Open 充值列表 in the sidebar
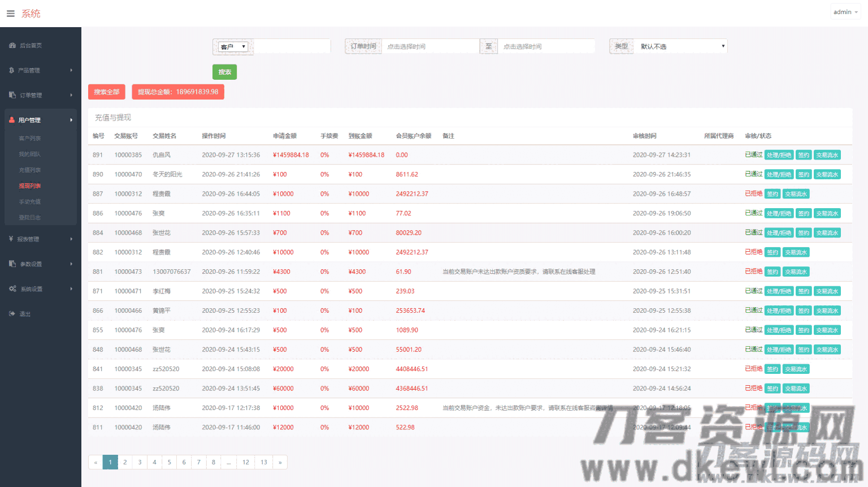Screen dimensions: 868x487 click(30, 170)
